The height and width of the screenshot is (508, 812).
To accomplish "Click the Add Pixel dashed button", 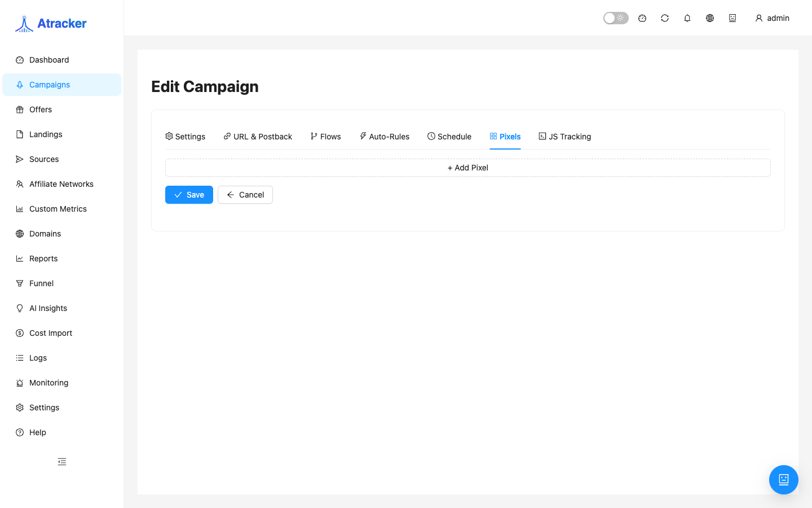I will pyautogui.click(x=468, y=168).
